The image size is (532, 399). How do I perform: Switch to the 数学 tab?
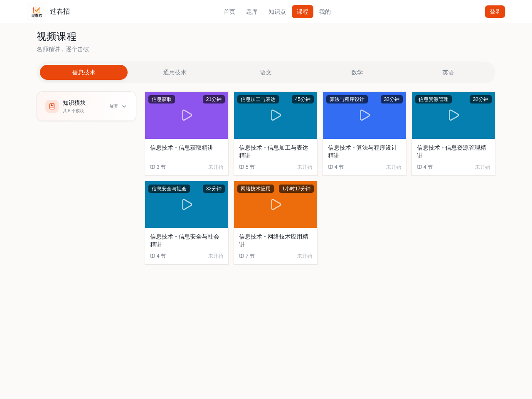pyautogui.click(x=357, y=72)
